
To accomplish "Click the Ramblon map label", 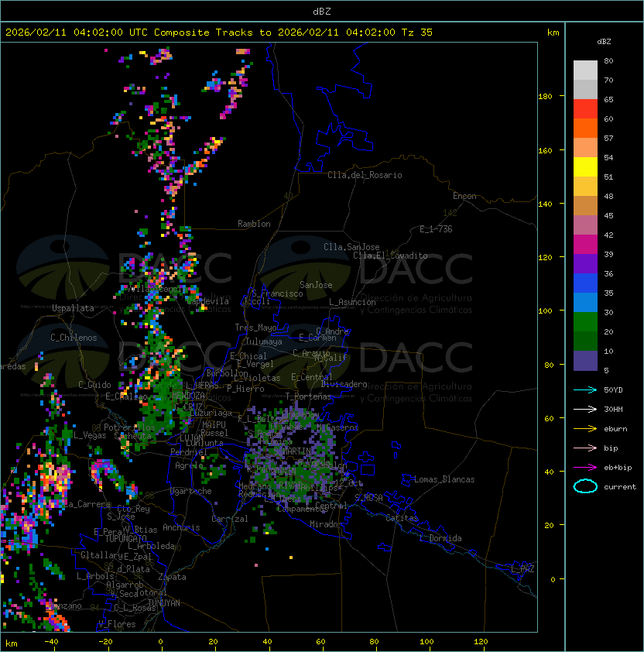I will click(x=254, y=224).
